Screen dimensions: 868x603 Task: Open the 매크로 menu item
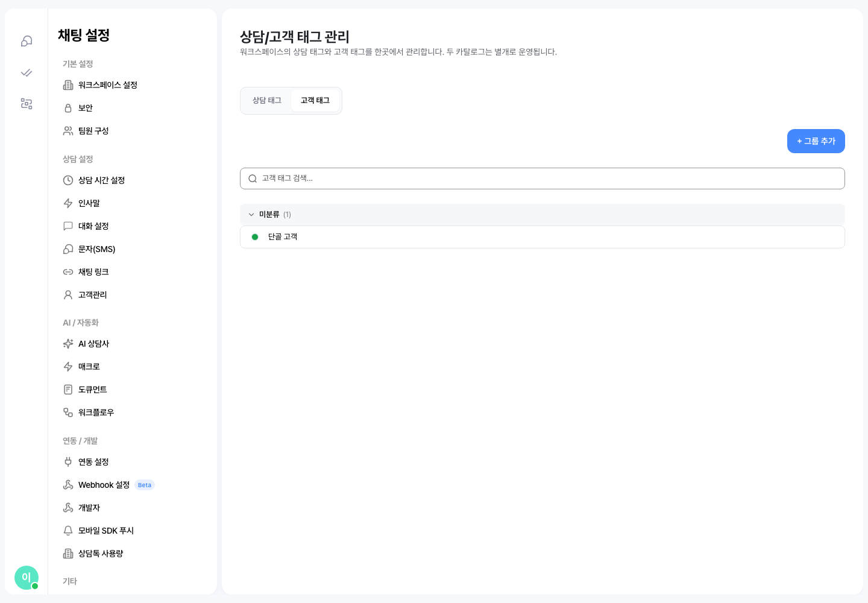(132, 367)
